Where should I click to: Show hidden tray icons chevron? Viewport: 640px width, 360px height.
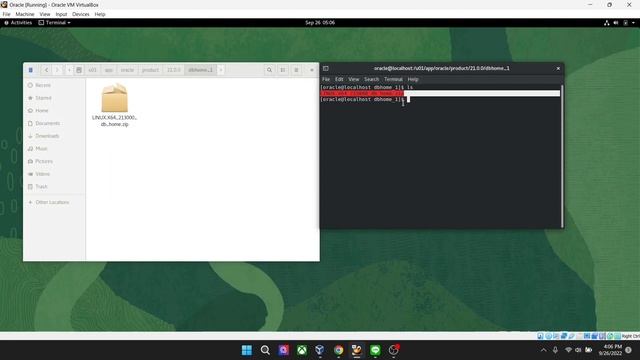[x=544, y=350]
